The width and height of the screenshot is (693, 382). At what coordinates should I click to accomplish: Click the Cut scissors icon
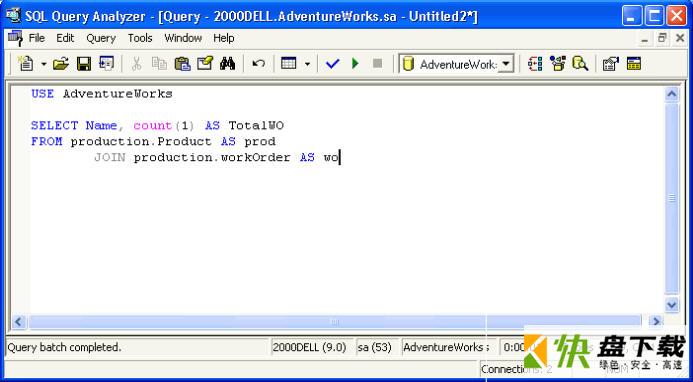pos(137,64)
